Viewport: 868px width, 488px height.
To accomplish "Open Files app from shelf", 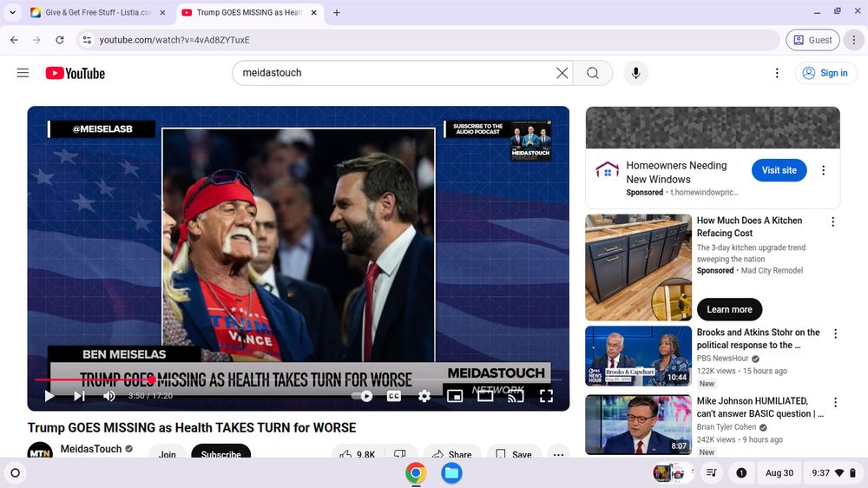I will tap(451, 473).
